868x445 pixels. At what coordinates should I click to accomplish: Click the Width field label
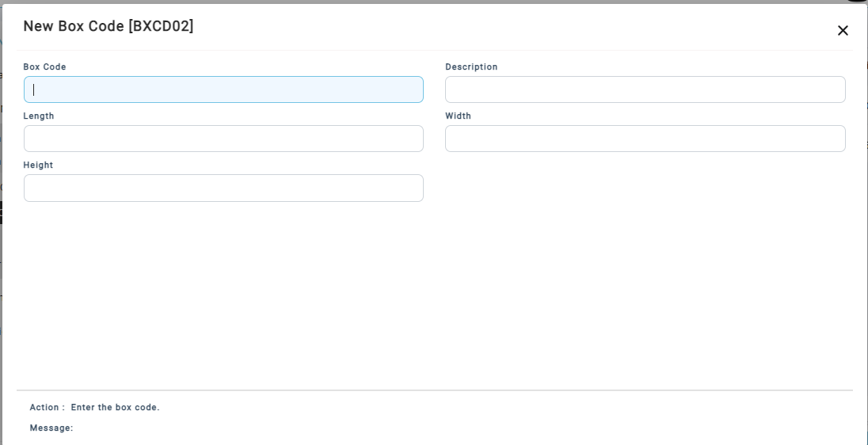coord(458,116)
